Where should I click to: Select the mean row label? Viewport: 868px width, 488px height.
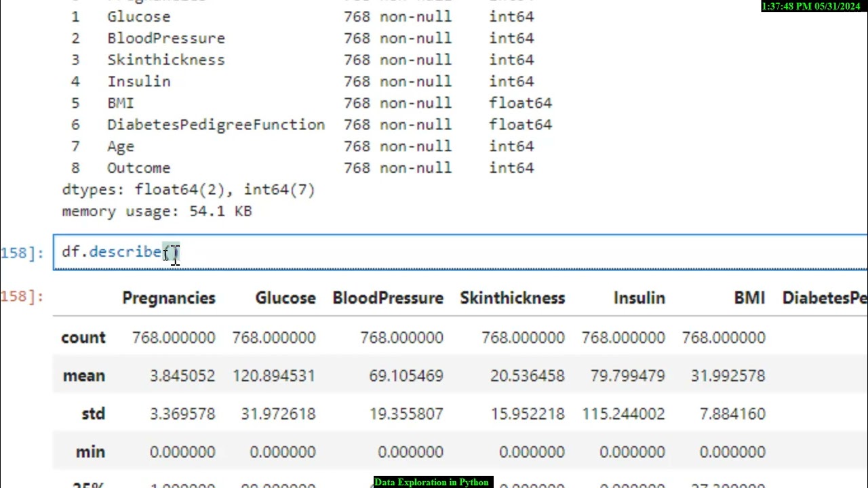(x=84, y=375)
